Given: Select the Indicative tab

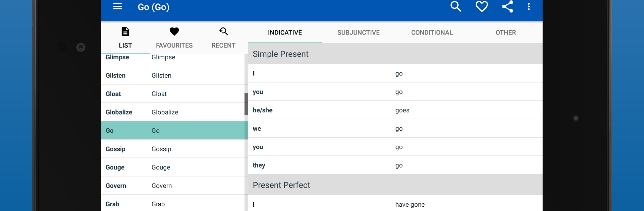Looking at the screenshot, I should (x=285, y=32).
